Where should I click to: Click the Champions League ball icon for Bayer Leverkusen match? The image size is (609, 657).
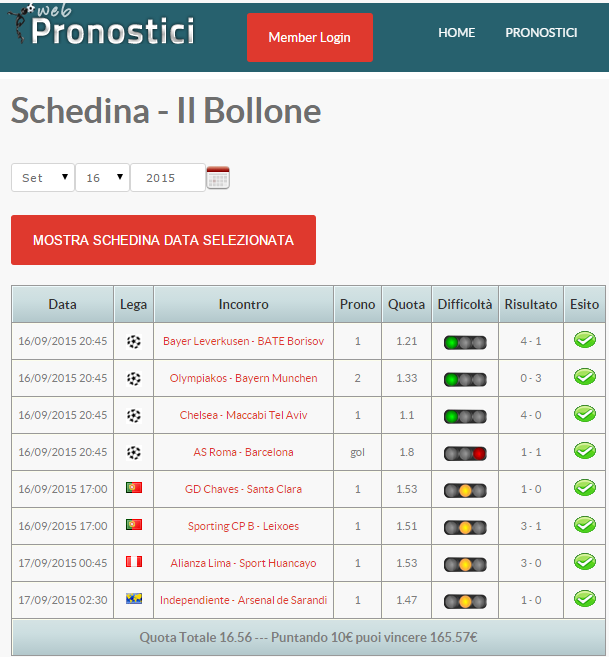tap(134, 342)
